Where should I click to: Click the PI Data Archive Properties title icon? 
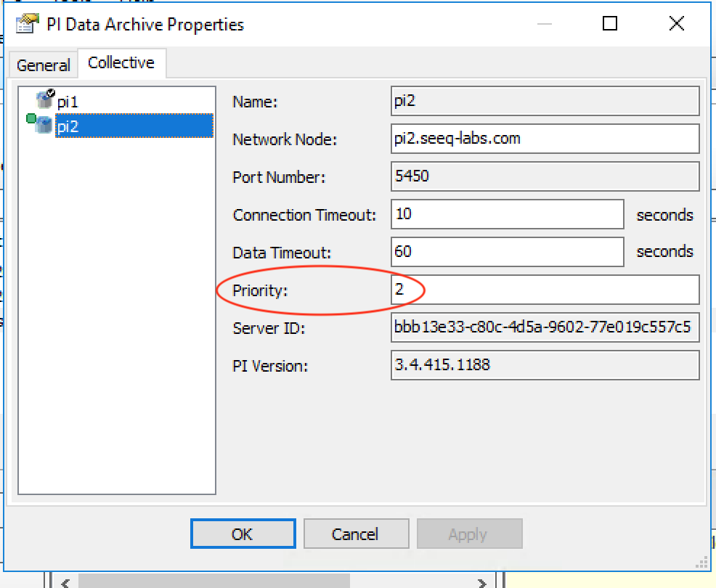click(26, 25)
